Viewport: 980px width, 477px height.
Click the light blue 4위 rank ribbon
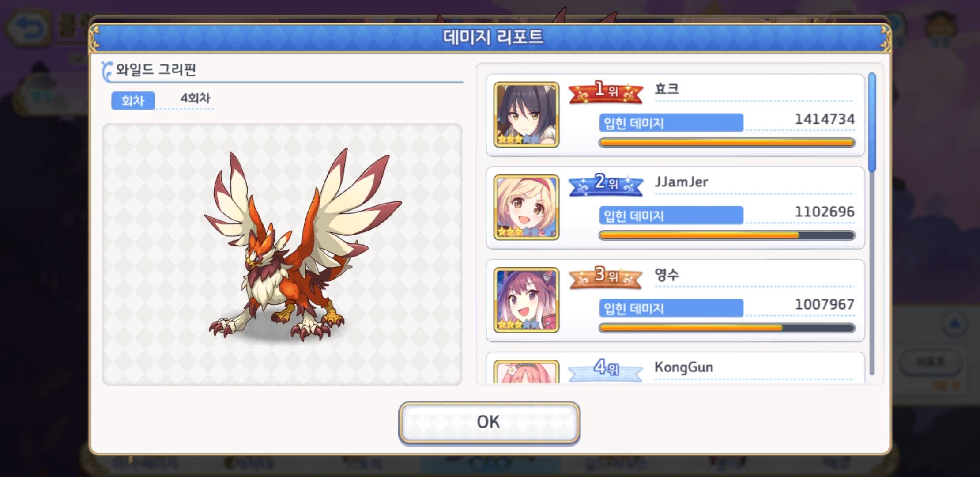click(x=605, y=369)
